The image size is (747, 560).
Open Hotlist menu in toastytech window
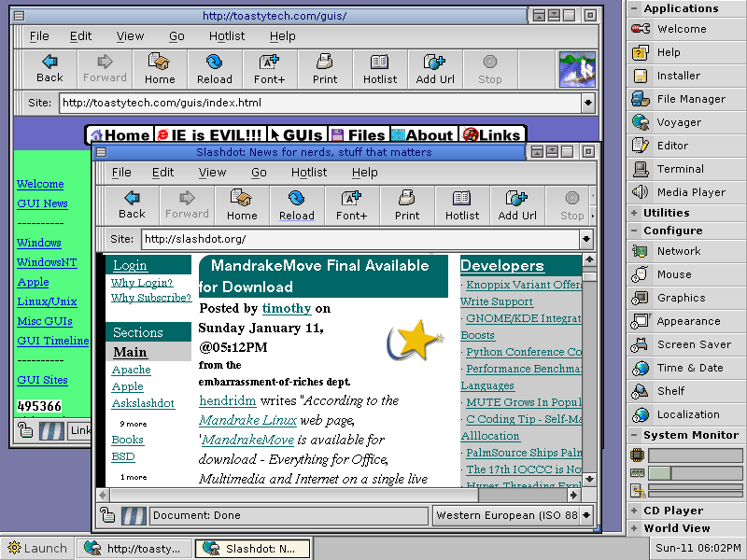coord(227,36)
